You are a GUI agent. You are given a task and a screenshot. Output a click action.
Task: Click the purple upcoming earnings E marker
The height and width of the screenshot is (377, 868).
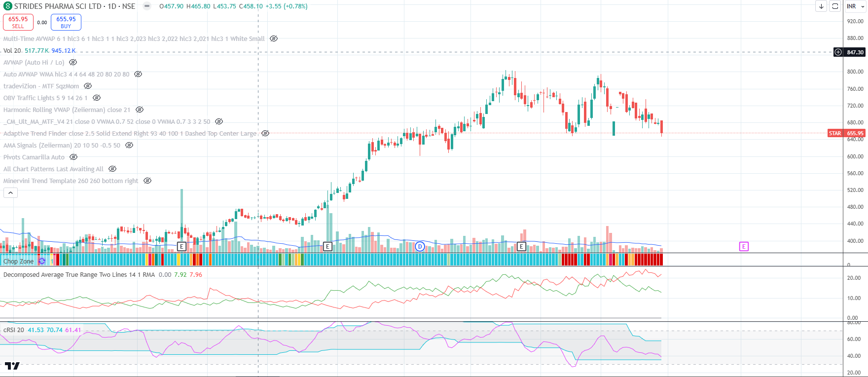(x=744, y=246)
